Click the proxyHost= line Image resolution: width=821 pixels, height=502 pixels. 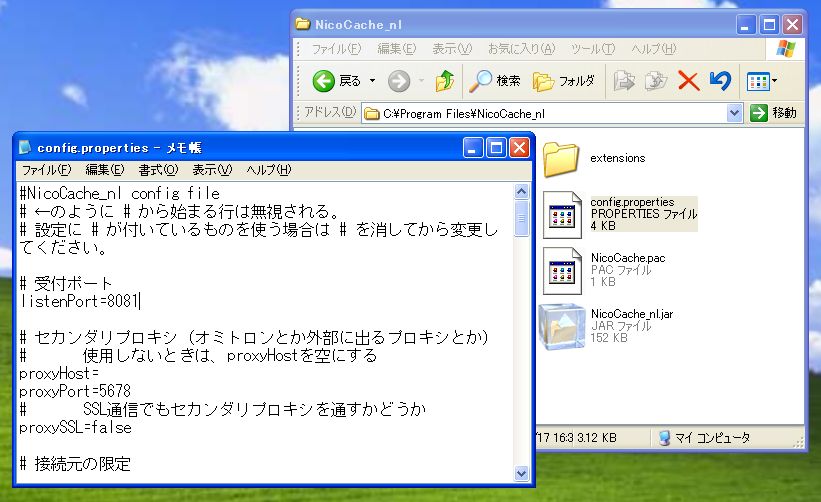59,373
